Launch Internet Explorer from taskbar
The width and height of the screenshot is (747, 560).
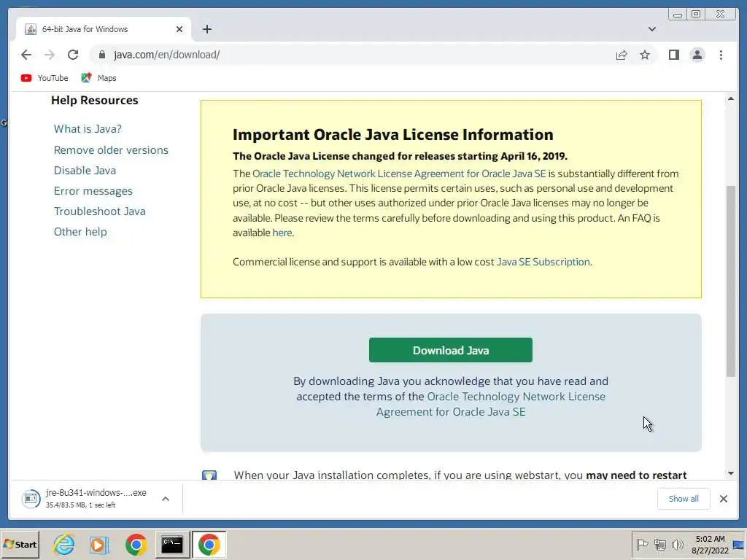tap(64, 544)
